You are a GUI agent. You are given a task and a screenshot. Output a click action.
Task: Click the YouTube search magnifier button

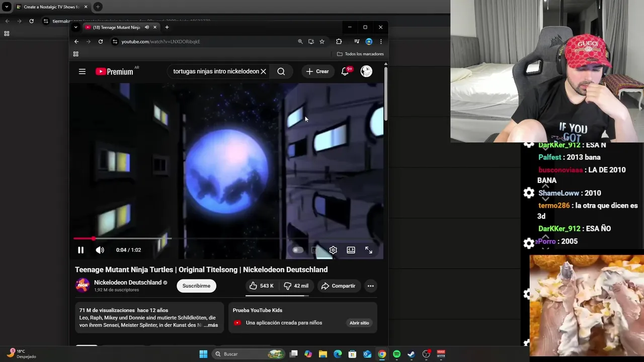point(281,71)
